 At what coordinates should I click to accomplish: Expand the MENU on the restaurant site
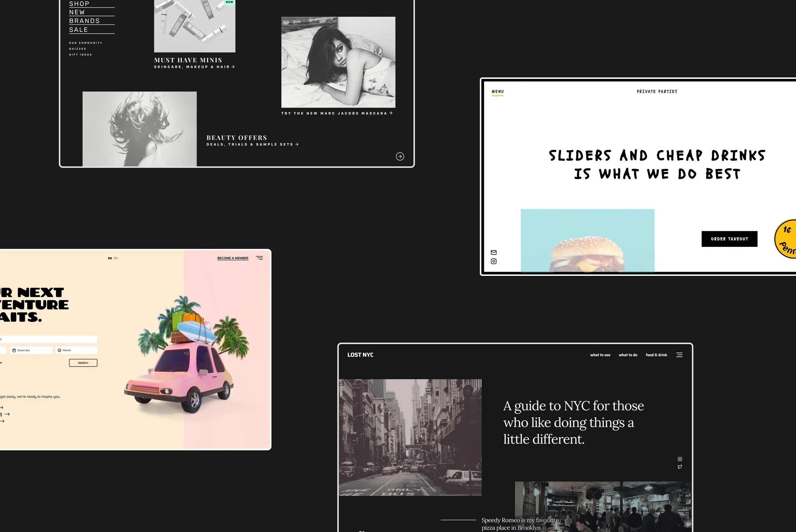click(497, 91)
